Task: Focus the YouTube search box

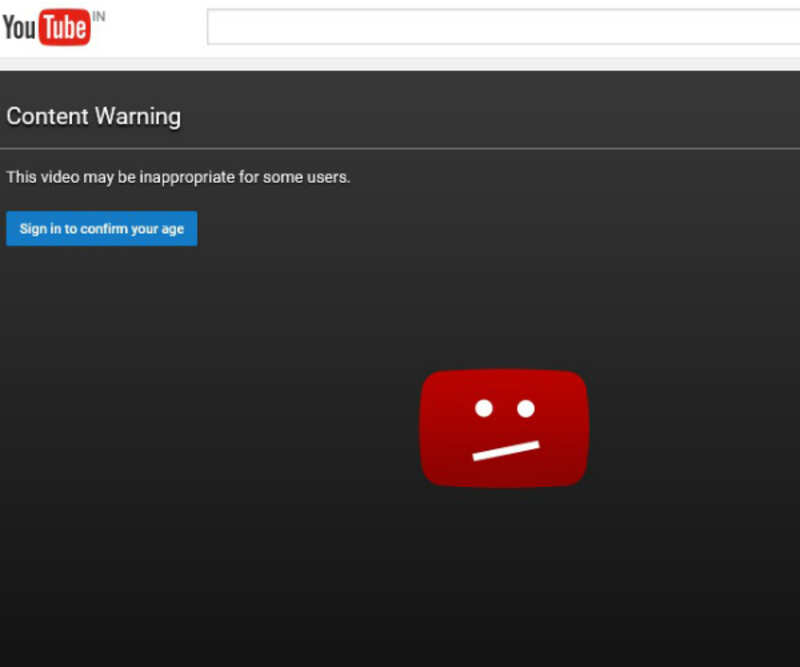Action: point(500,28)
